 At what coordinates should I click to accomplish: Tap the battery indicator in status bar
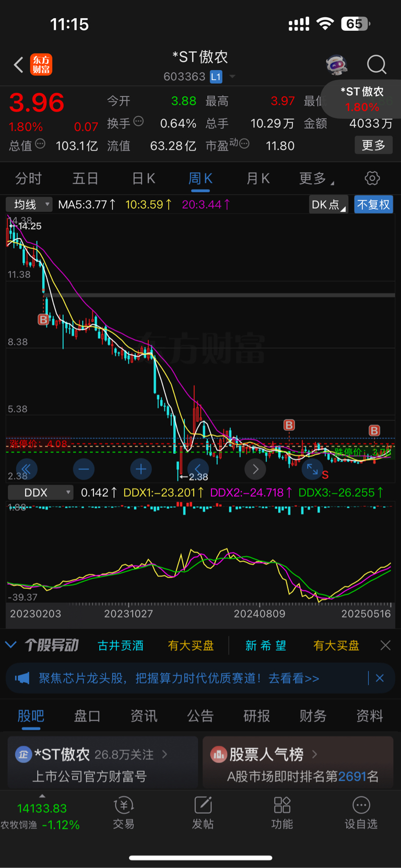(x=356, y=24)
